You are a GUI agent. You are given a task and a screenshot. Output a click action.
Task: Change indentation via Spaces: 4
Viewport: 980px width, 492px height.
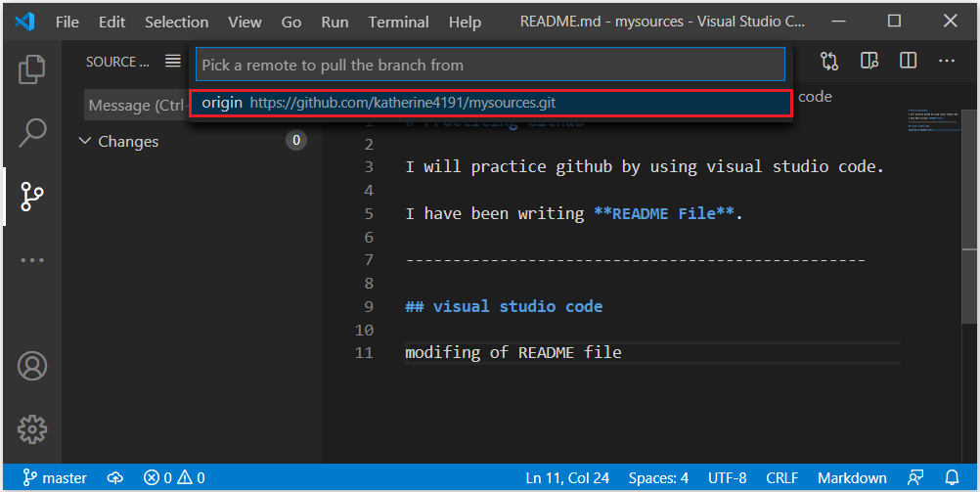click(658, 478)
